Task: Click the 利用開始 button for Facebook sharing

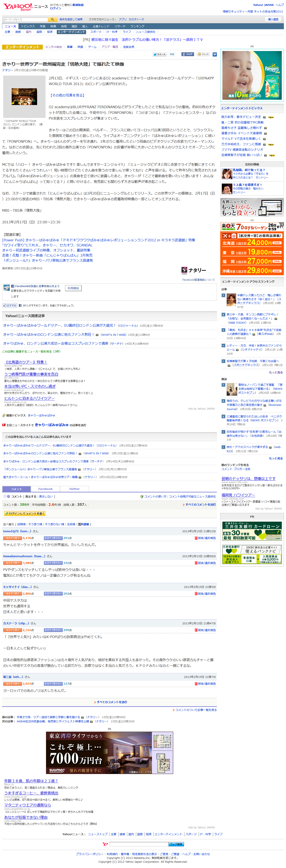Action: tap(73, 288)
